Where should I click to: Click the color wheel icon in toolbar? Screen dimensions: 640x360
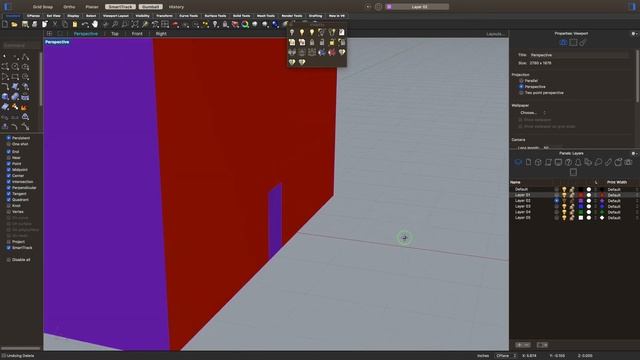click(x=245, y=24)
